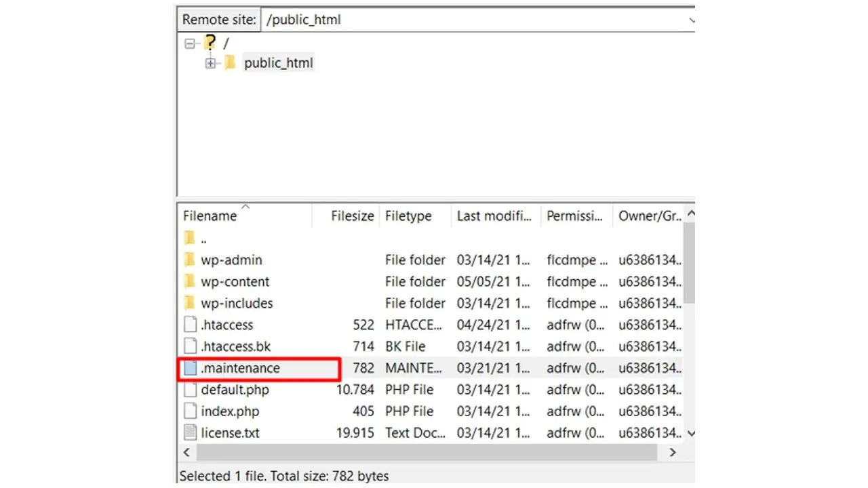Open the Remote site dropdown
The image size is (868, 488).
[692, 20]
